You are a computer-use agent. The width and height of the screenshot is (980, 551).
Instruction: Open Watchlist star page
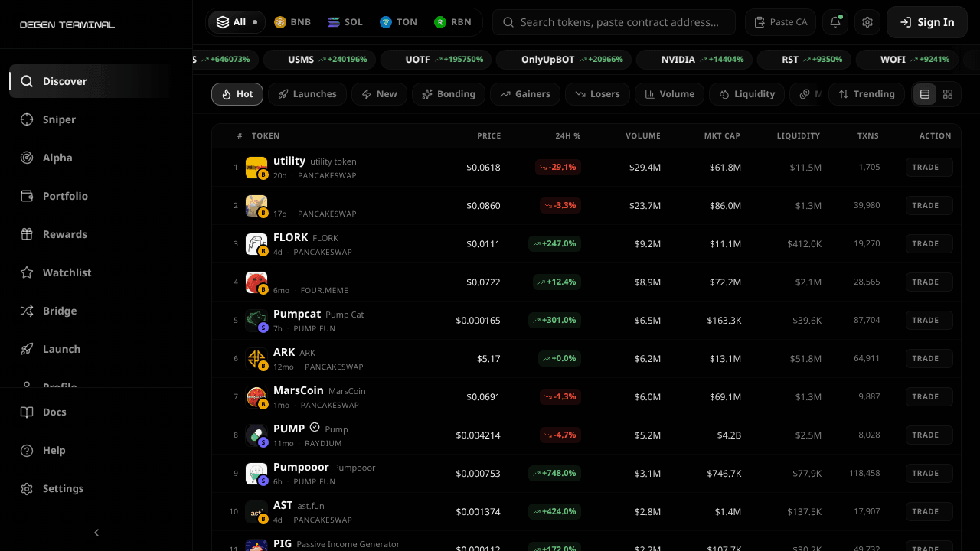[90, 272]
